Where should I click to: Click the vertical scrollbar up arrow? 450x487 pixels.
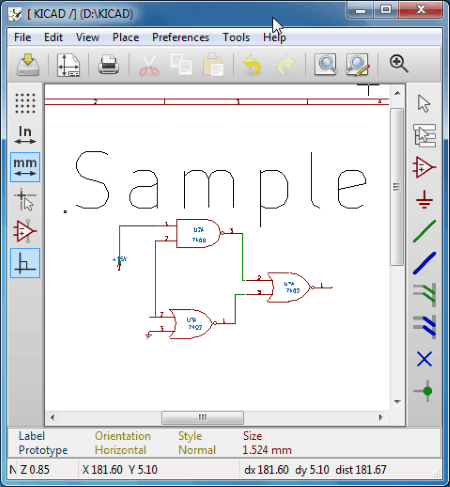pyautogui.click(x=397, y=93)
